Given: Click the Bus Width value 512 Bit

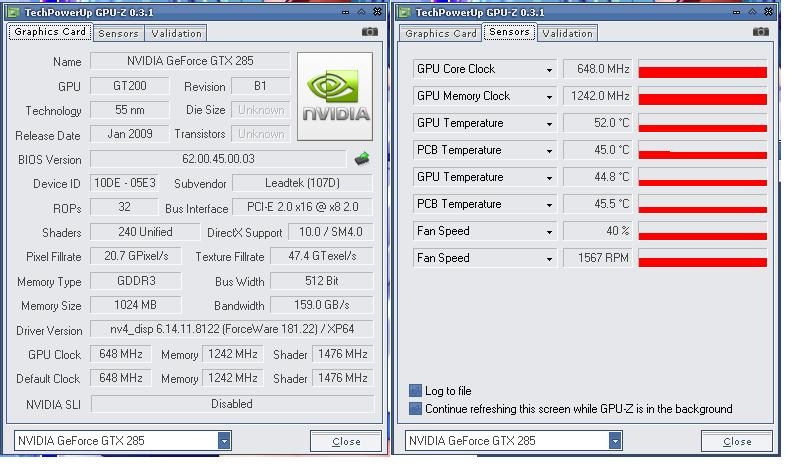Looking at the screenshot, I should (322, 281).
